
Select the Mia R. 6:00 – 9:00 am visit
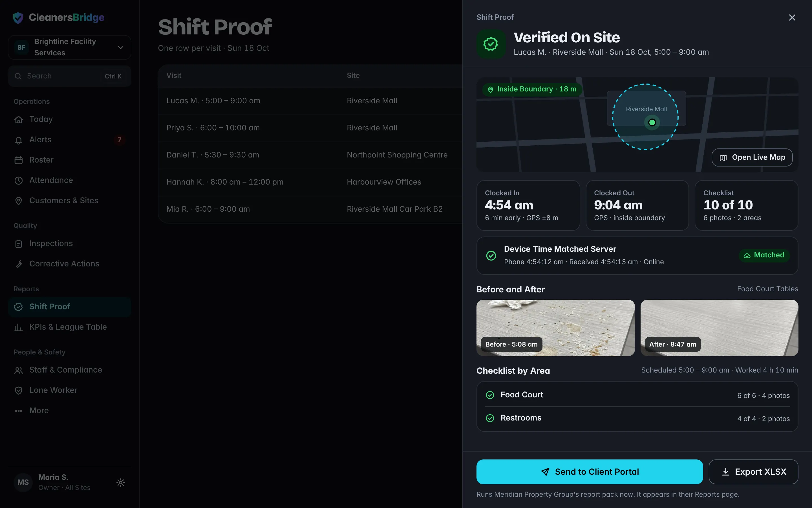coord(310,209)
